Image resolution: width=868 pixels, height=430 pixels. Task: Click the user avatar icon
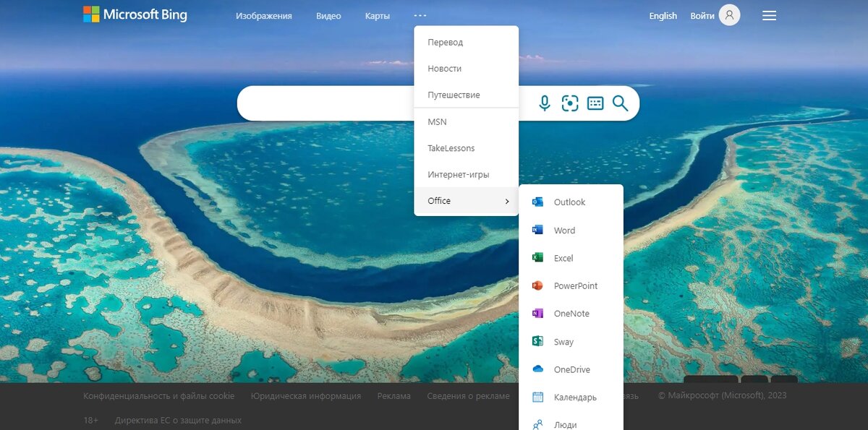point(729,15)
